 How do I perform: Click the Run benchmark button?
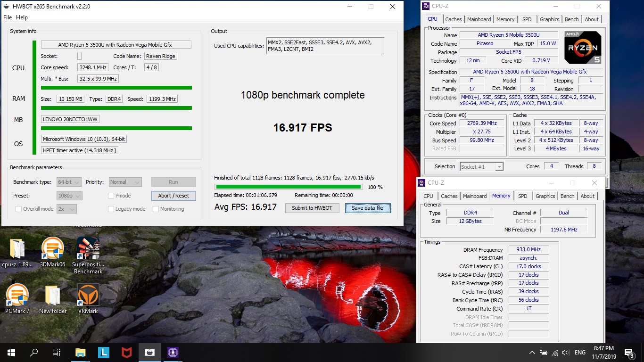[x=173, y=182]
